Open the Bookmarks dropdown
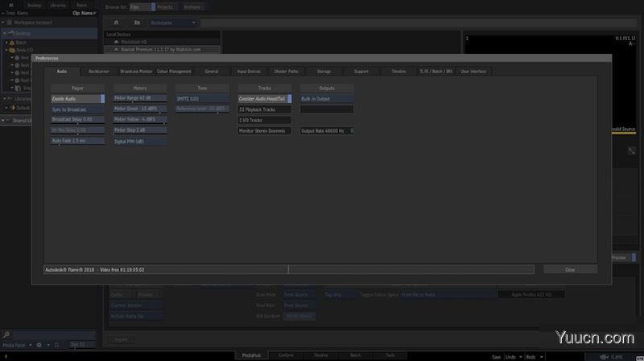644x361 pixels. pyautogui.click(x=173, y=23)
